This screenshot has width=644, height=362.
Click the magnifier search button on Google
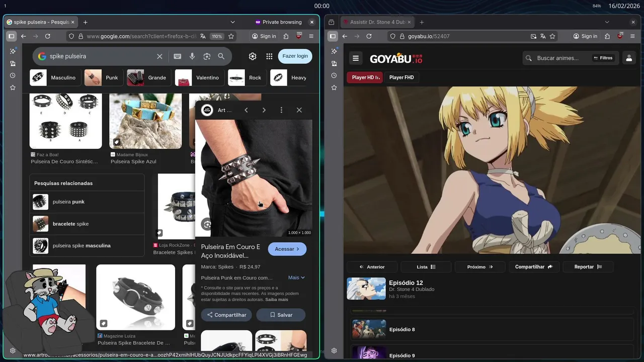point(221,56)
